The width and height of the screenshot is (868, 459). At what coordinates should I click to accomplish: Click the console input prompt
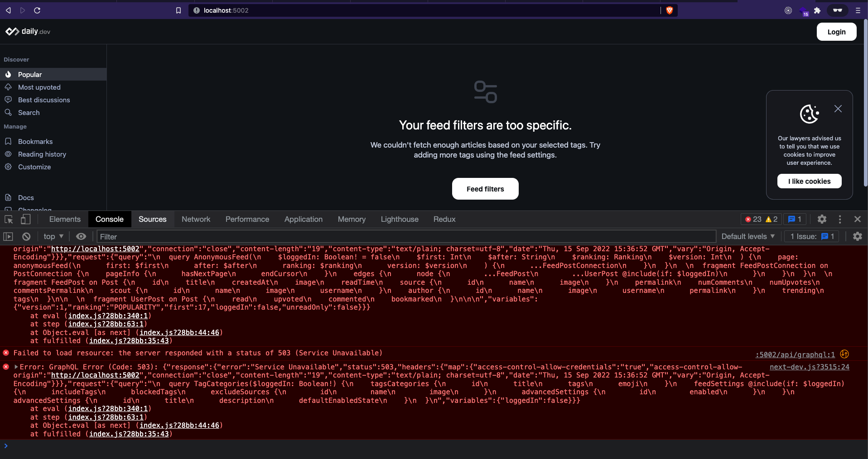(435, 446)
